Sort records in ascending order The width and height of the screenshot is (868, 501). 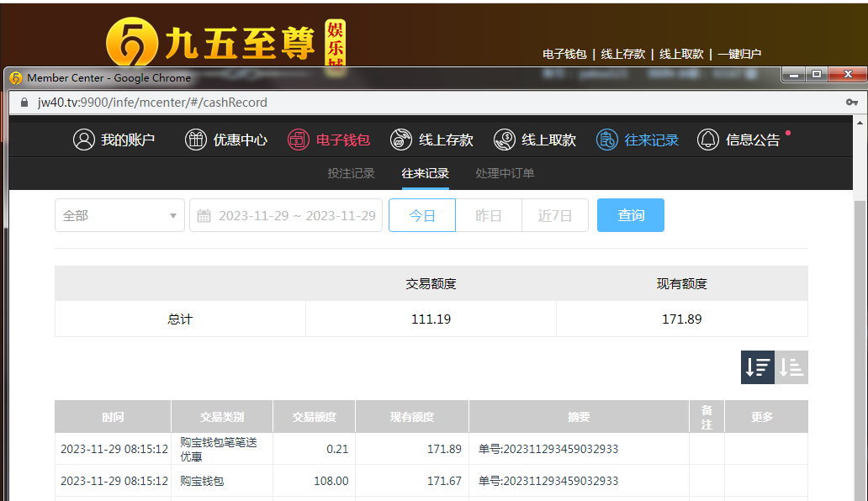pos(791,367)
